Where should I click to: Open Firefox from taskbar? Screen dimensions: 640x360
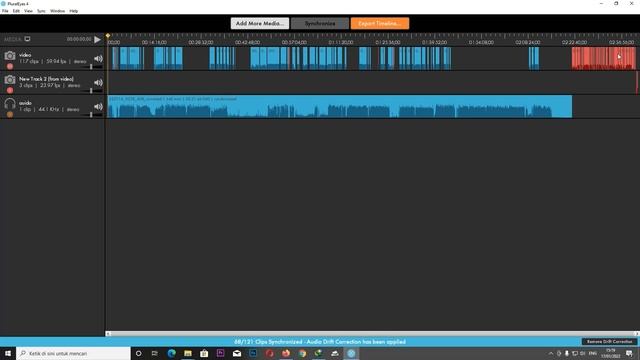286,353
